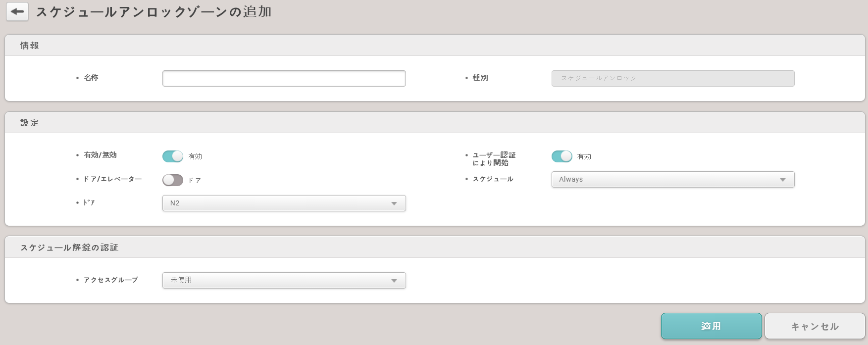Expand the スケジュール dropdown set to Always
This screenshot has height=345, width=868.
pyautogui.click(x=672, y=180)
